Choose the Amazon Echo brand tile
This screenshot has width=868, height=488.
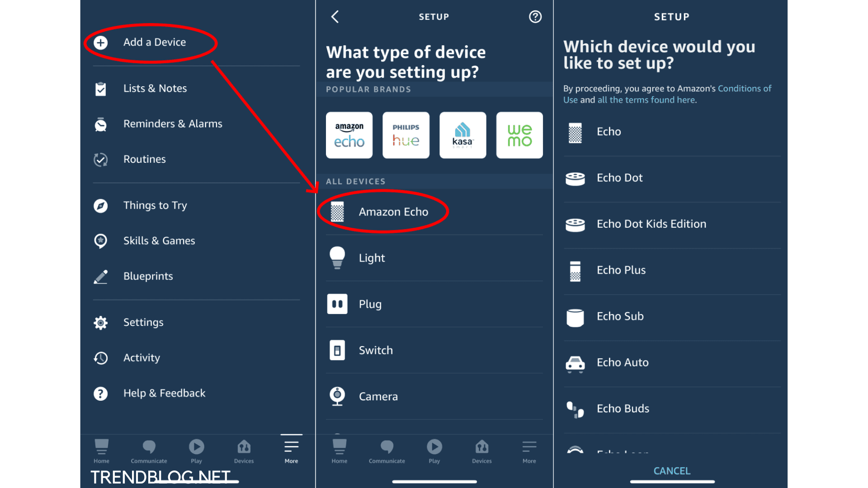coord(349,135)
